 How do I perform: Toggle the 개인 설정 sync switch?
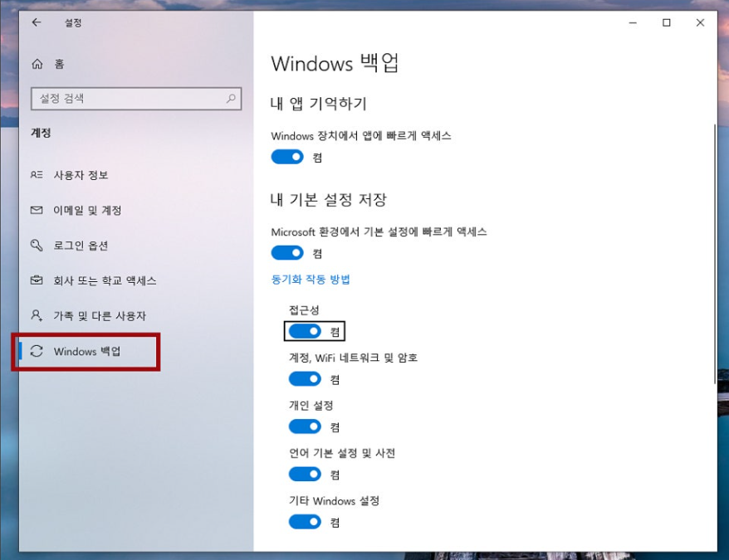click(x=305, y=426)
